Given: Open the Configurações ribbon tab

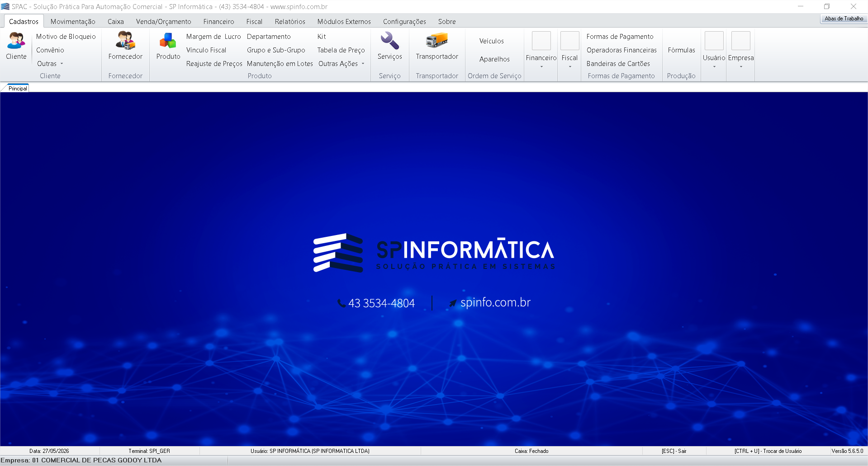Looking at the screenshot, I should (404, 21).
